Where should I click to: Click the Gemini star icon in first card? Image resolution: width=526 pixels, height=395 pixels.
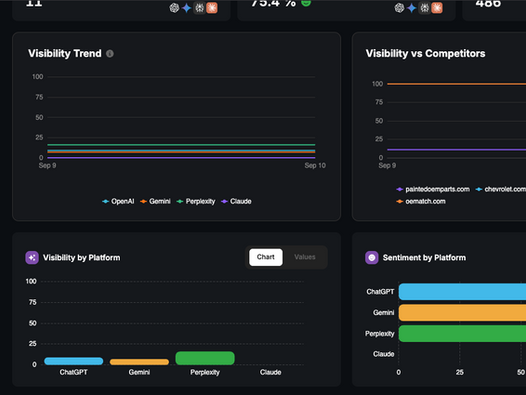click(187, 8)
